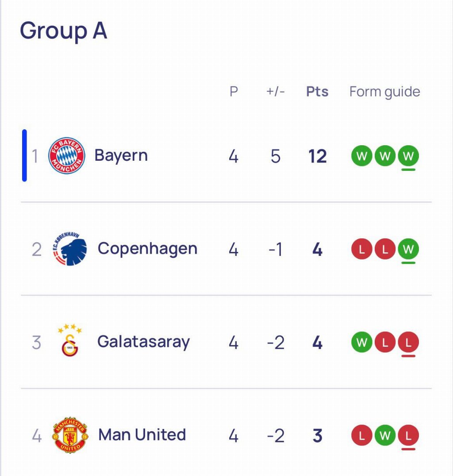This screenshot has width=453, height=476.
Task: Click Man United's underlined red L badge
Action: coord(408,436)
